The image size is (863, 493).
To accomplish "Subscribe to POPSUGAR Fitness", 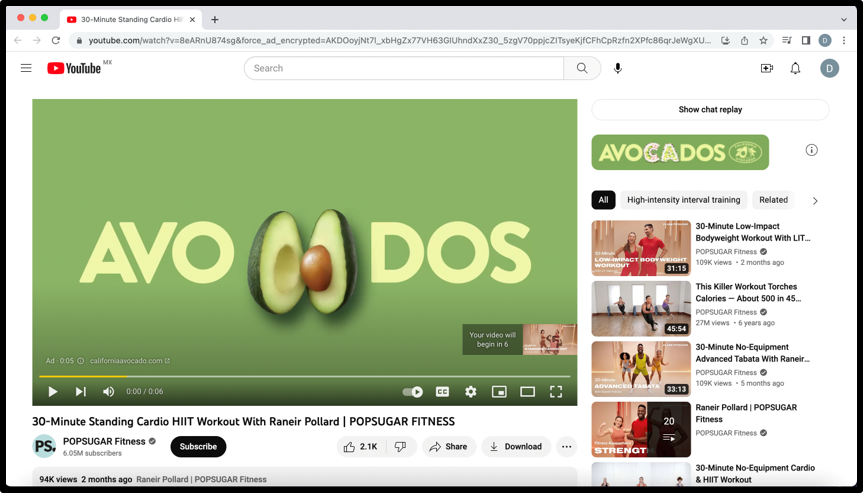I will tap(198, 447).
